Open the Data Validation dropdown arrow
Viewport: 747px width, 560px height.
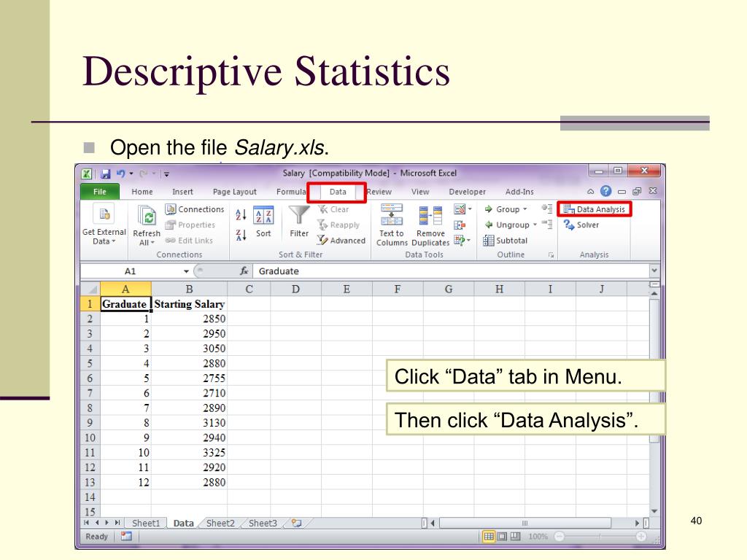point(470,209)
